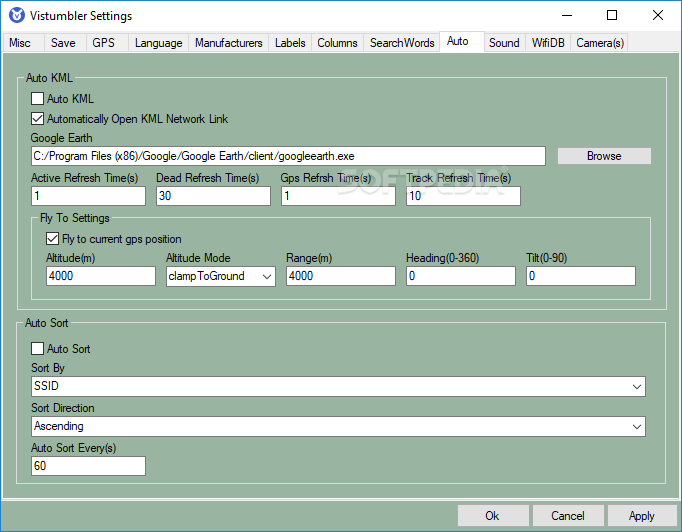This screenshot has height=532, width=682.
Task: Go to the GPS tab
Action: 107,43
